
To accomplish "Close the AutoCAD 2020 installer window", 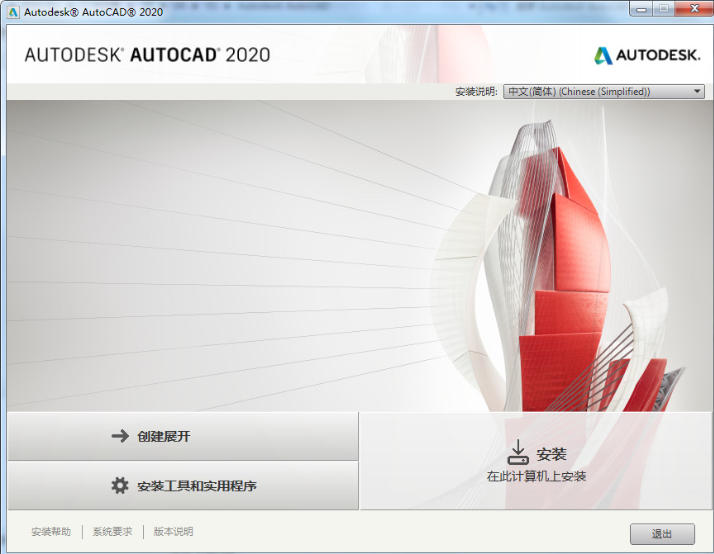I will click(x=695, y=9).
